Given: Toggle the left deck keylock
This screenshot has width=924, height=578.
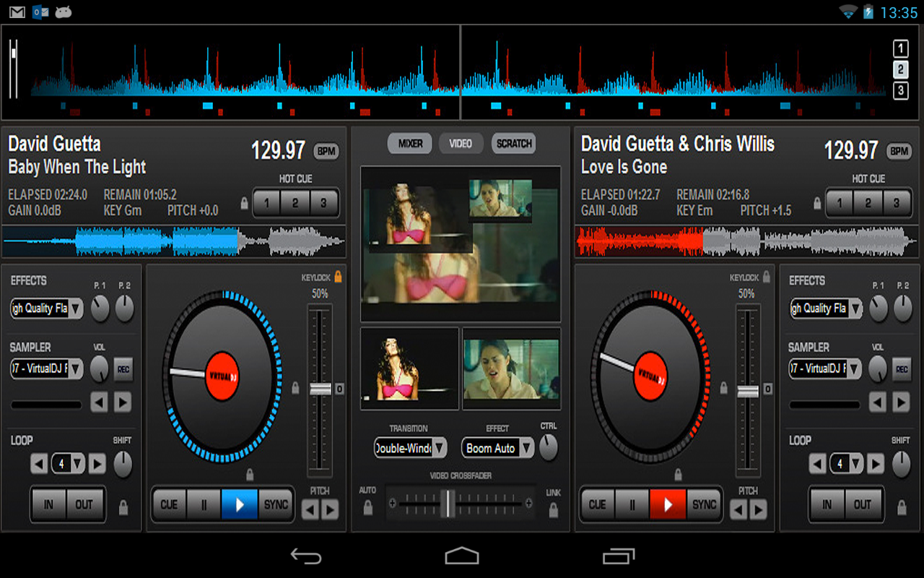Looking at the screenshot, I should pyautogui.click(x=338, y=277).
